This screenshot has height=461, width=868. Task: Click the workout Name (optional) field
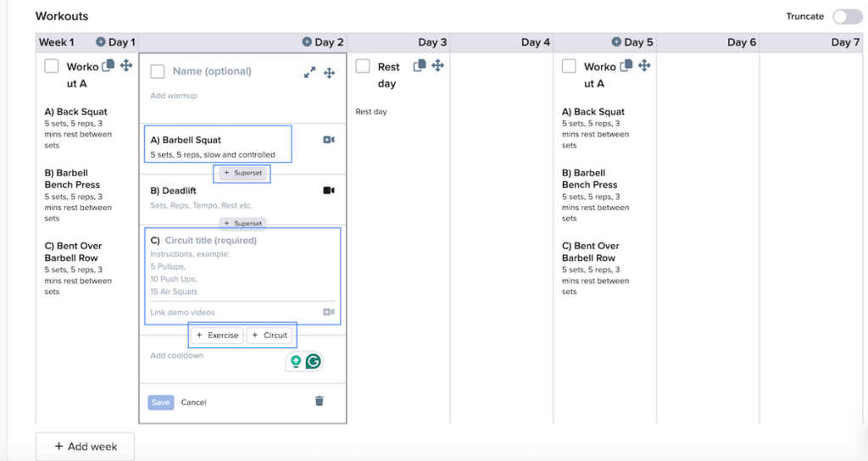(212, 71)
